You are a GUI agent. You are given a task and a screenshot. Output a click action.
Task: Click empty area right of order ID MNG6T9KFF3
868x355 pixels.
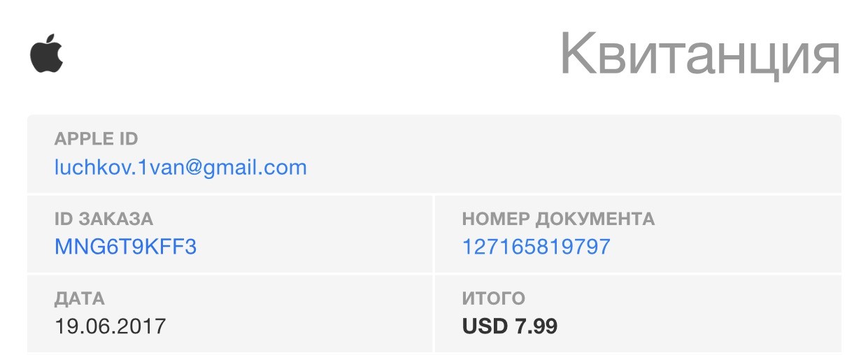click(315, 247)
